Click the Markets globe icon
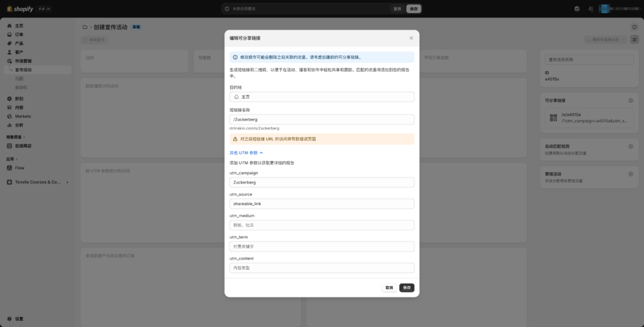The width and height of the screenshot is (644, 327). [9, 116]
